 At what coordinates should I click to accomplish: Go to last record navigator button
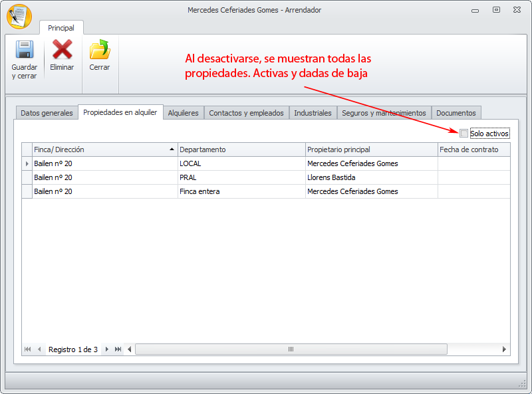click(118, 349)
